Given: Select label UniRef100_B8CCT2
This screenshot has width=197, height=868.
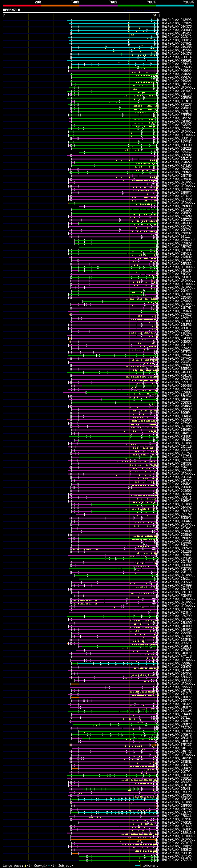Looking at the screenshot, I should [x=177, y=139].
